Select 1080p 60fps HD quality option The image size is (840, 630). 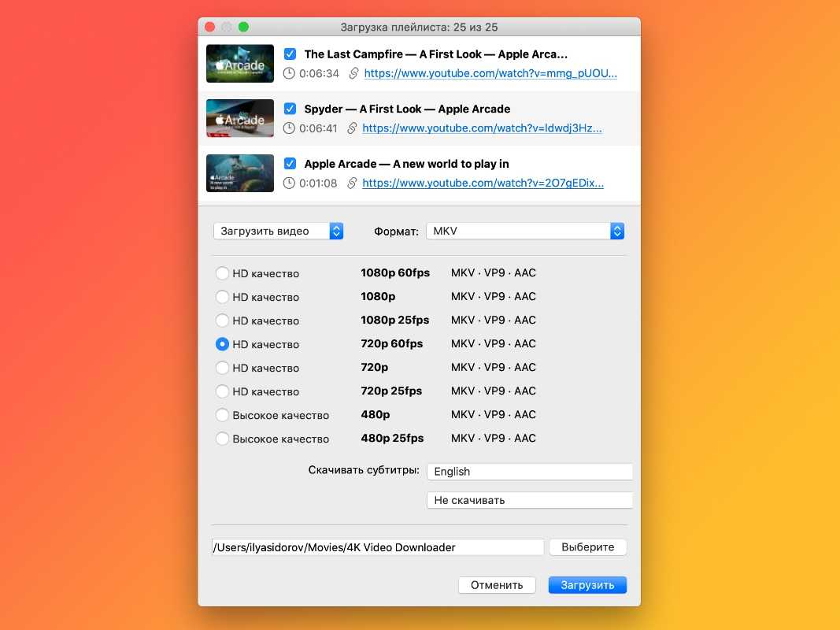click(x=222, y=273)
